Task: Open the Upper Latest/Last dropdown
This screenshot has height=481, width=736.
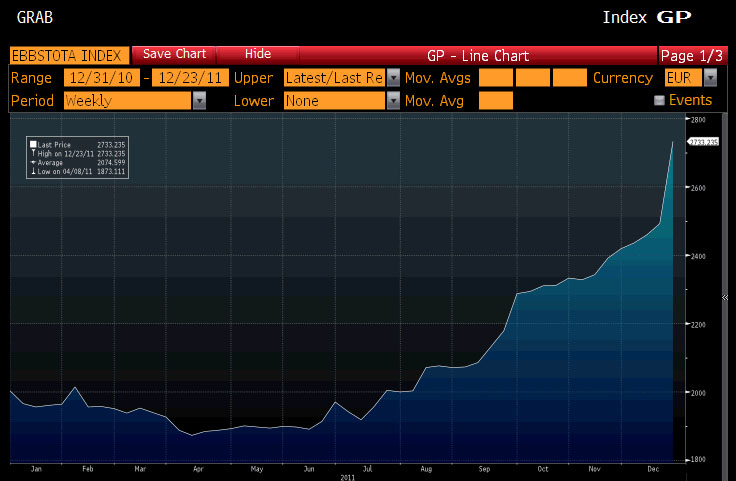Action: tap(393, 78)
